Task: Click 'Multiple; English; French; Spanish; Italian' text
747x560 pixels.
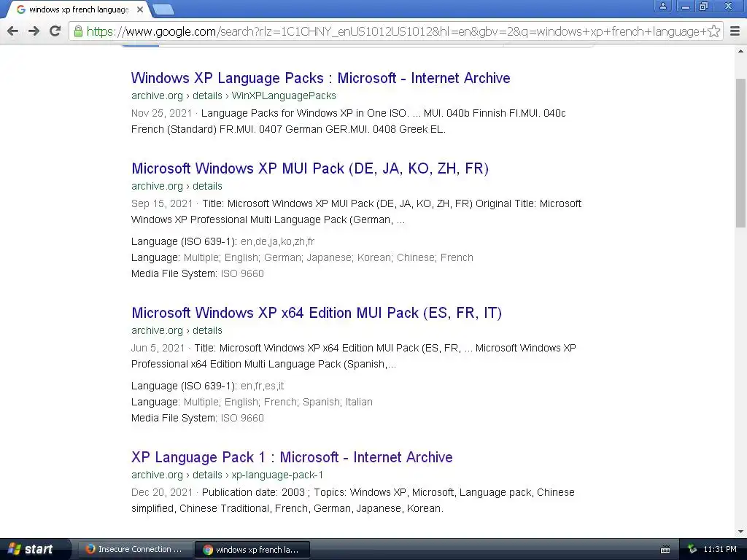Action: 278,402
